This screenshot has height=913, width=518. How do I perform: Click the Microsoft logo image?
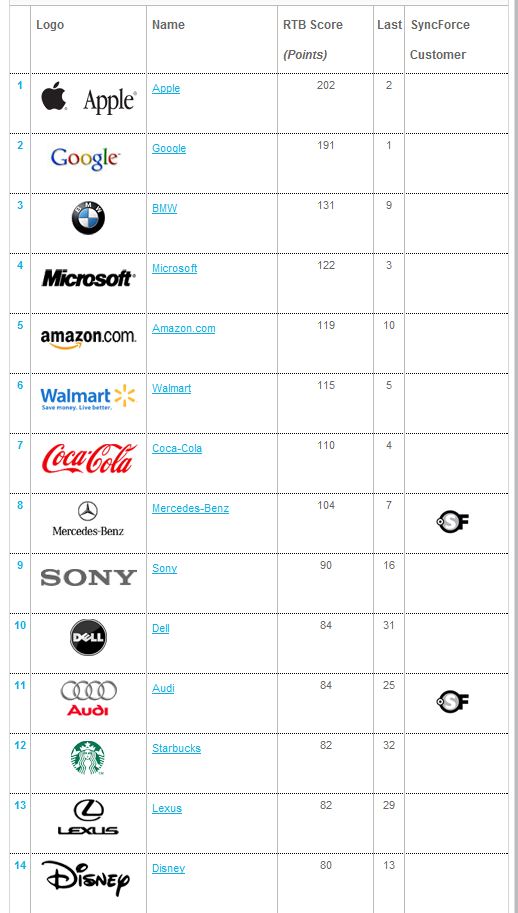pyautogui.click(x=88, y=278)
